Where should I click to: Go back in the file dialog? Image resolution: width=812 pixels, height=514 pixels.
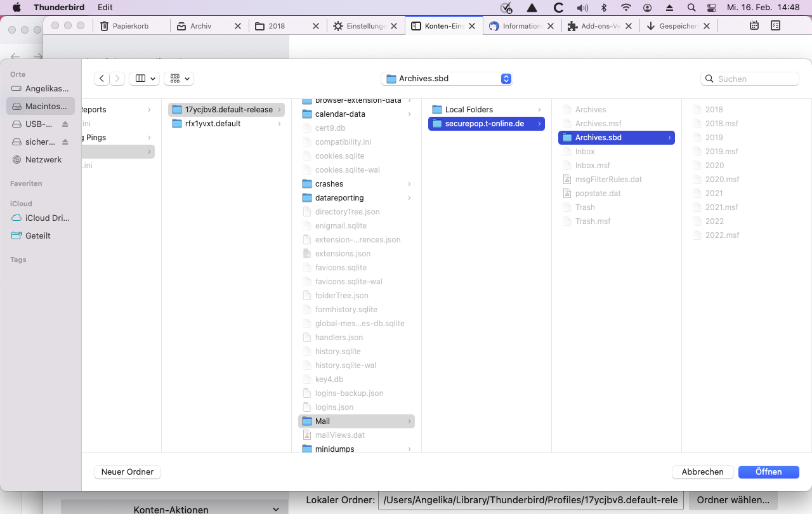pyautogui.click(x=101, y=79)
